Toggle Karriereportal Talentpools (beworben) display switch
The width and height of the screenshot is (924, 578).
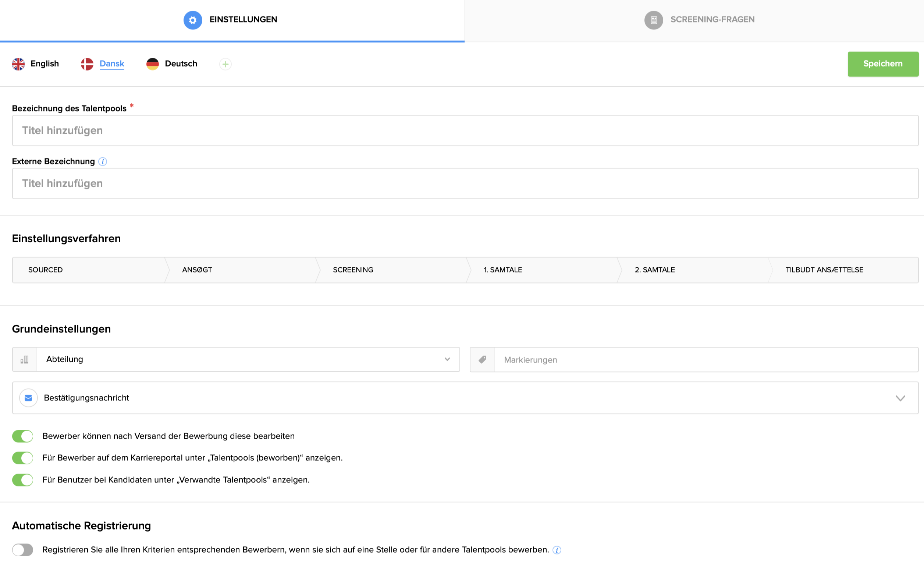(22, 458)
